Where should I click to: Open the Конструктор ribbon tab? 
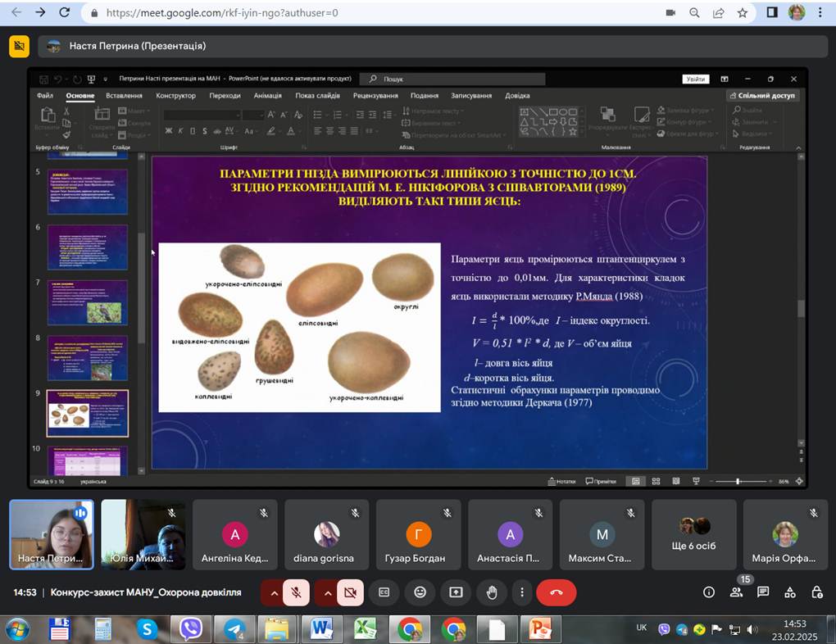[175, 96]
